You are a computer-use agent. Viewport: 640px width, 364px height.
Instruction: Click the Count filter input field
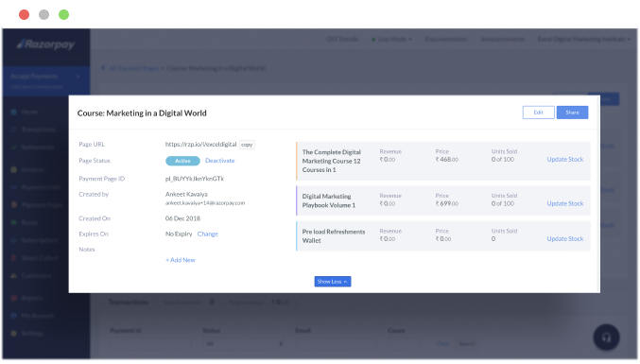403,344
